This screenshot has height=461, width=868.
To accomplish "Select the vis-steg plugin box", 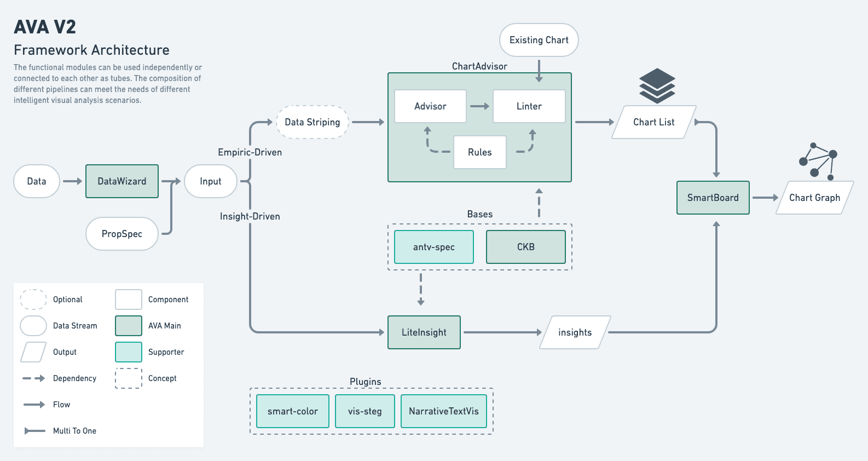I will 365,411.
